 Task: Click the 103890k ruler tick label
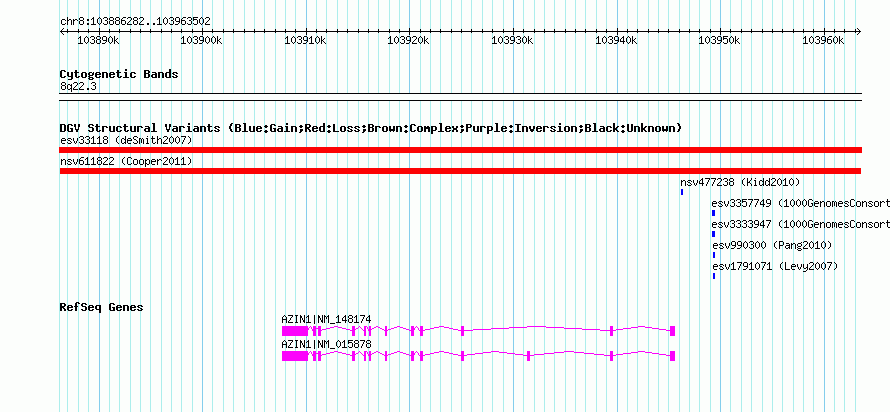[x=98, y=41]
